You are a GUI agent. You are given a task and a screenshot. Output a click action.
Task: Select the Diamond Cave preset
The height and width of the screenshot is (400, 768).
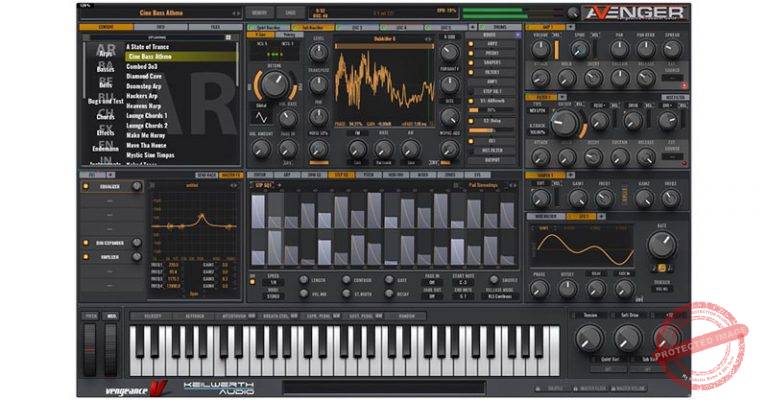144,76
